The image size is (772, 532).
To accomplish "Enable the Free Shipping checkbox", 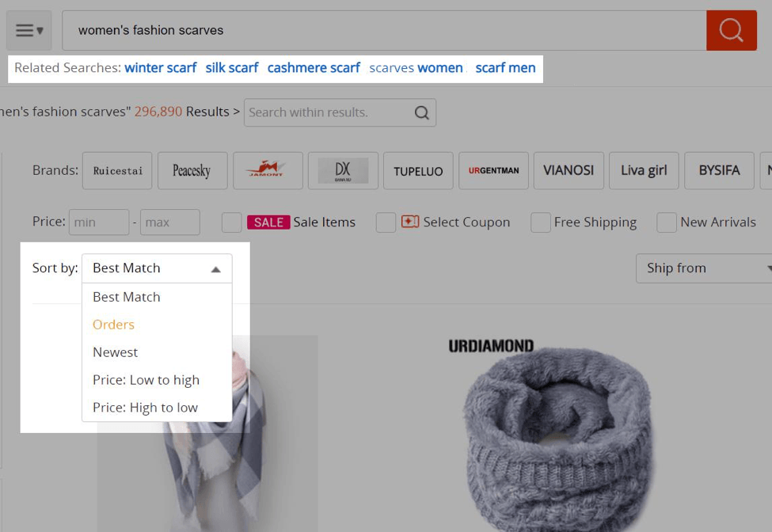I will (541, 222).
